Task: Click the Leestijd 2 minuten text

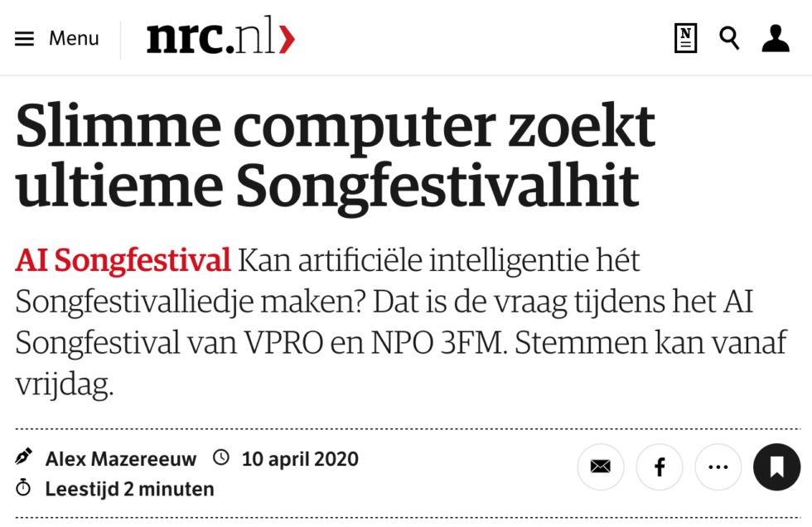Action: tap(128, 489)
